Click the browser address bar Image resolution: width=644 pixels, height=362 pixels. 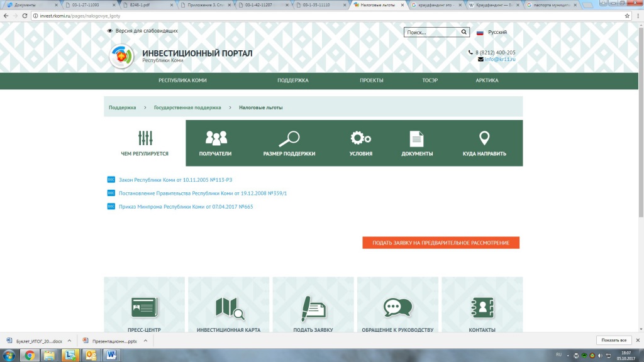click(x=328, y=16)
